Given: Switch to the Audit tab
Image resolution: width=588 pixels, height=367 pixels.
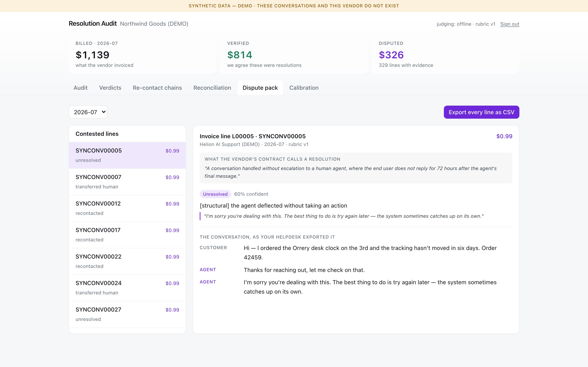Looking at the screenshot, I should (80, 88).
